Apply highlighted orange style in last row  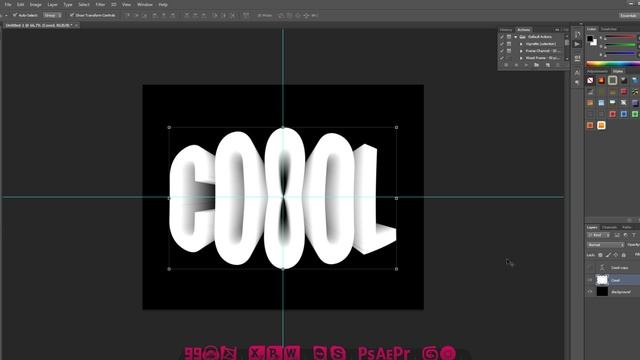pos(601,125)
